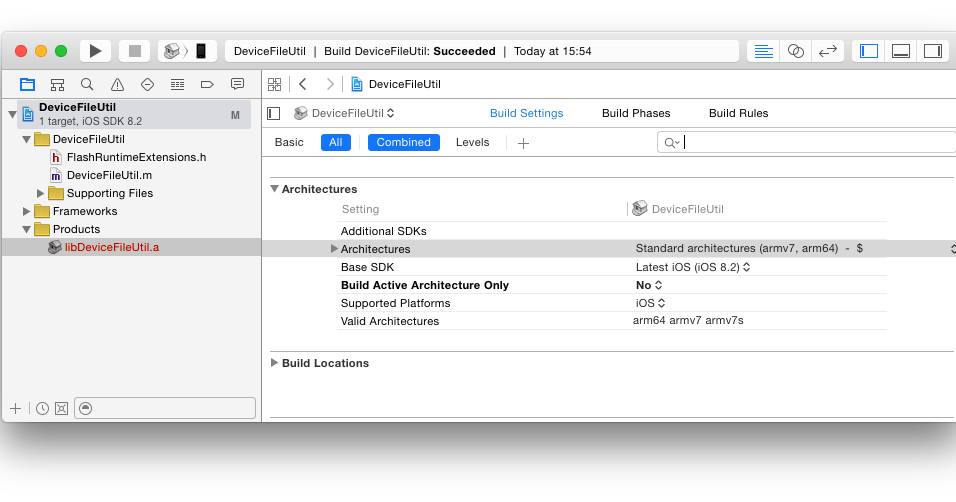This screenshot has height=502, width=956.
Task: Choose the DeviceFileUtil scheme in toolbar
Action: pyautogui.click(x=173, y=51)
